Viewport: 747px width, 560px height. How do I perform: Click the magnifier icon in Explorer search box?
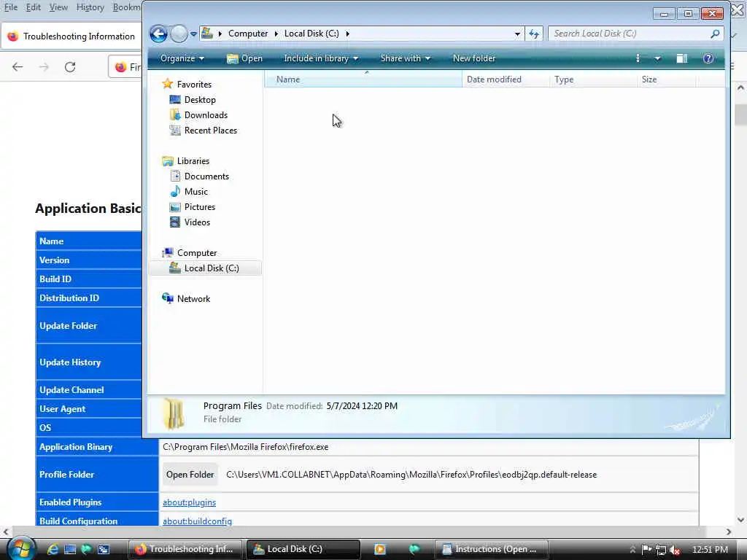[x=715, y=34]
